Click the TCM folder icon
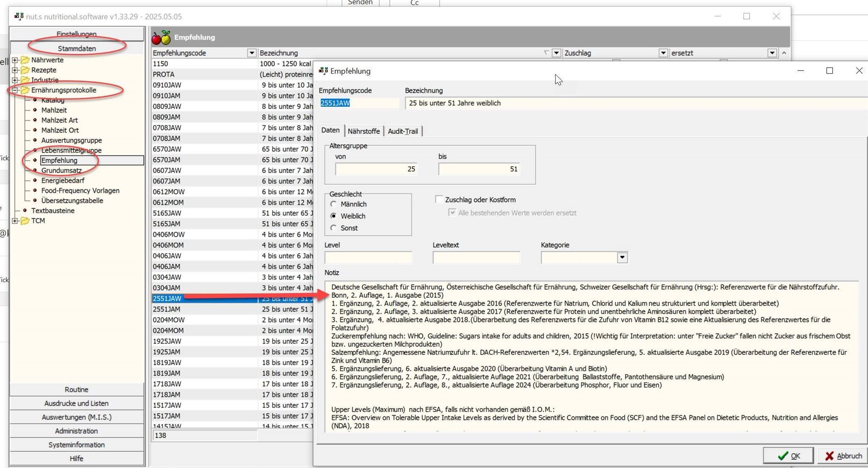The image size is (868, 468). click(x=25, y=221)
